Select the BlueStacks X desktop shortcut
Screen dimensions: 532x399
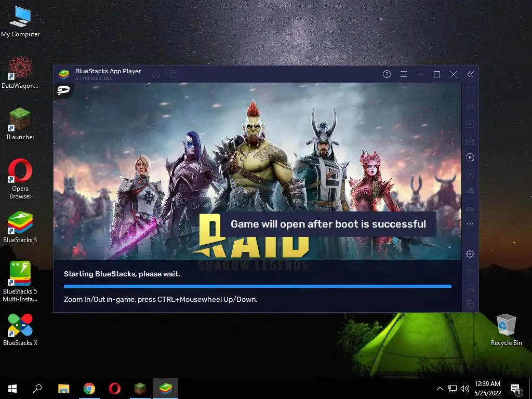pos(20,329)
